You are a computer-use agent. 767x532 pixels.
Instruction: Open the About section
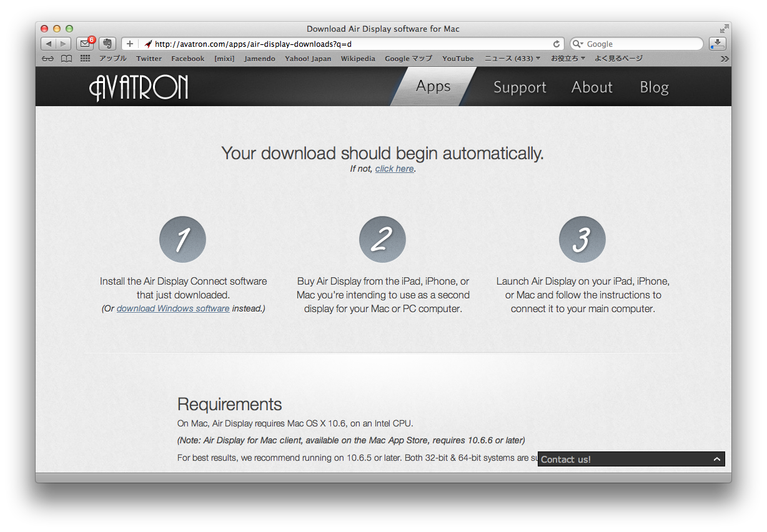(592, 87)
